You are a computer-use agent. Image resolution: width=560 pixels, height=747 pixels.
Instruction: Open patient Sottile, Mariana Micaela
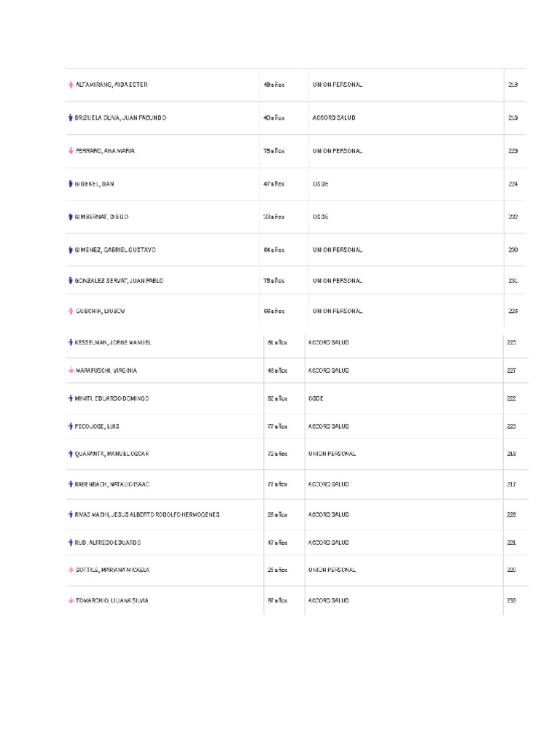click(x=112, y=570)
